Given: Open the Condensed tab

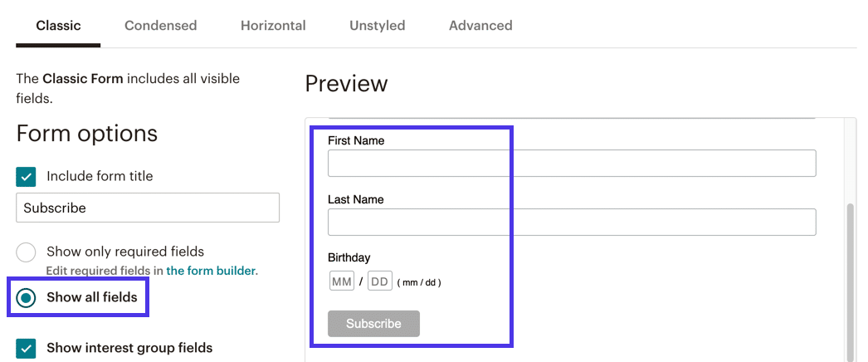Looking at the screenshot, I should (x=160, y=26).
